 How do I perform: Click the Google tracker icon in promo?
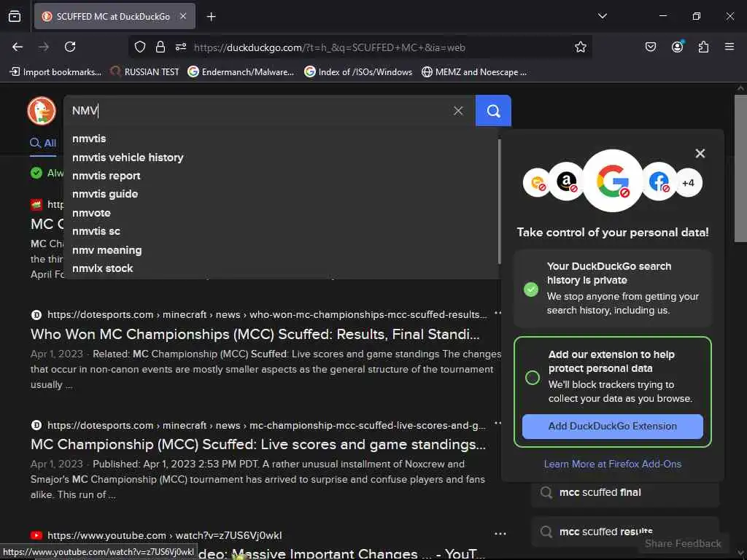point(613,181)
